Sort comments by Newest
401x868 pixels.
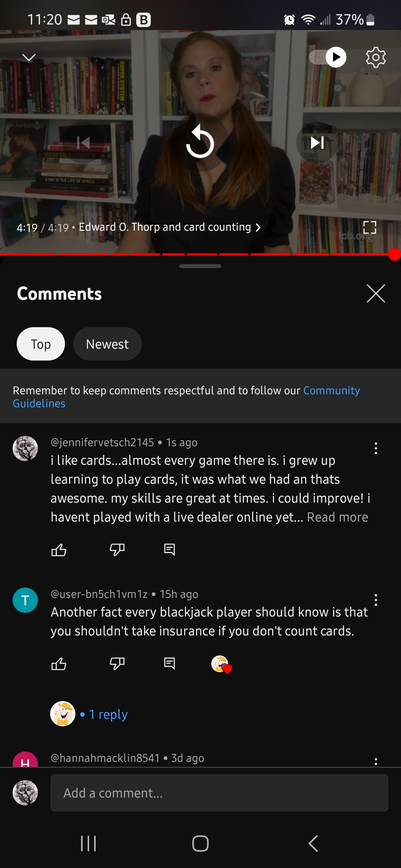pos(107,344)
